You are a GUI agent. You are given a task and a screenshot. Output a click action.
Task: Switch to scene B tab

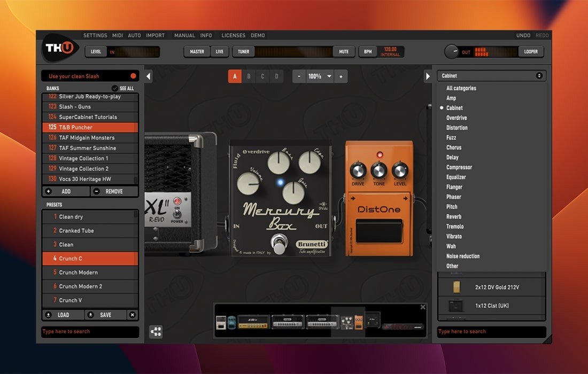coord(249,76)
